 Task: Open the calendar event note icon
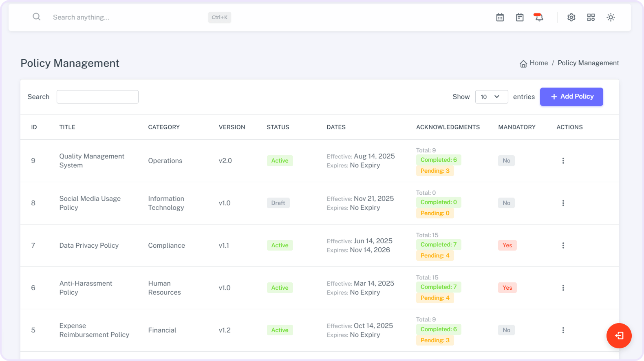(x=519, y=18)
